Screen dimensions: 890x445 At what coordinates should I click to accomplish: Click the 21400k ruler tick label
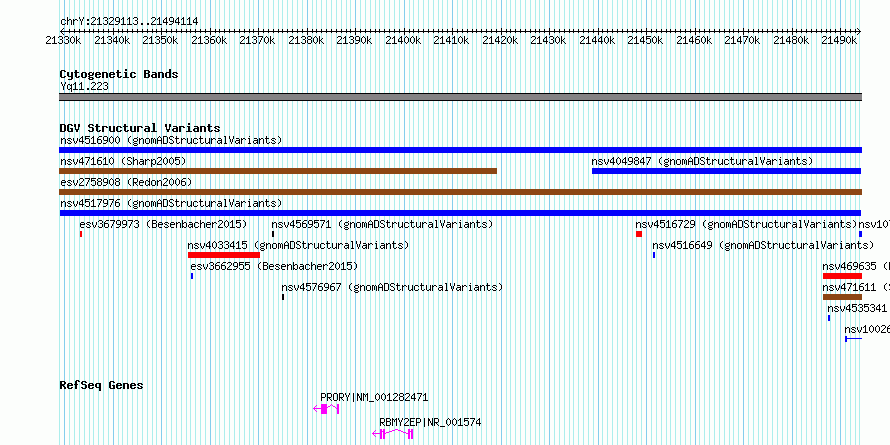[x=403, y=40]
